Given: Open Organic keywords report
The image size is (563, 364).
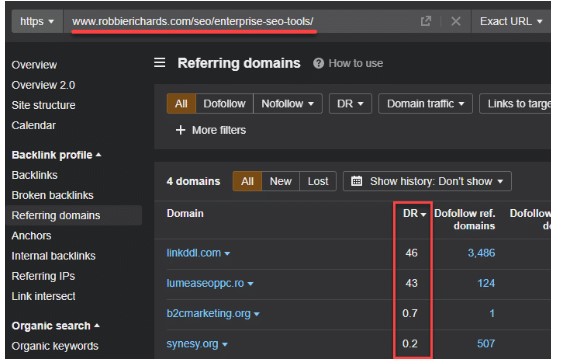Looking at the screenshot, I should 55,346.
